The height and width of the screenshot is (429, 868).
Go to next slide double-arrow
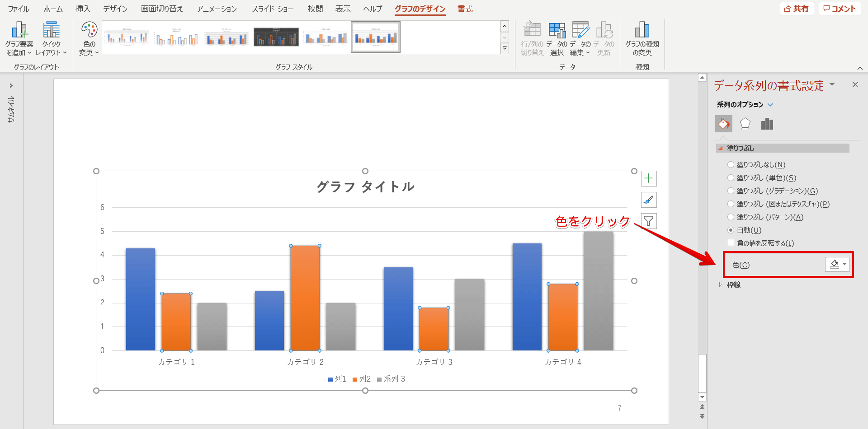tap(702, 416)
